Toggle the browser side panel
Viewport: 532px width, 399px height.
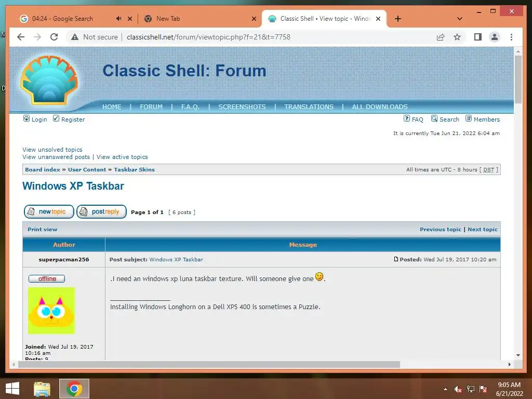point(478,37)
